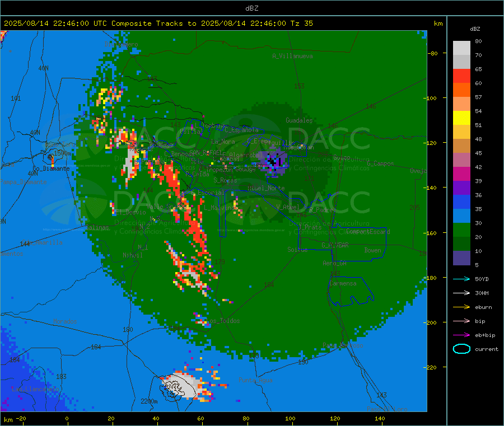Click the 'Tz 35' header value

coord(302,24)
